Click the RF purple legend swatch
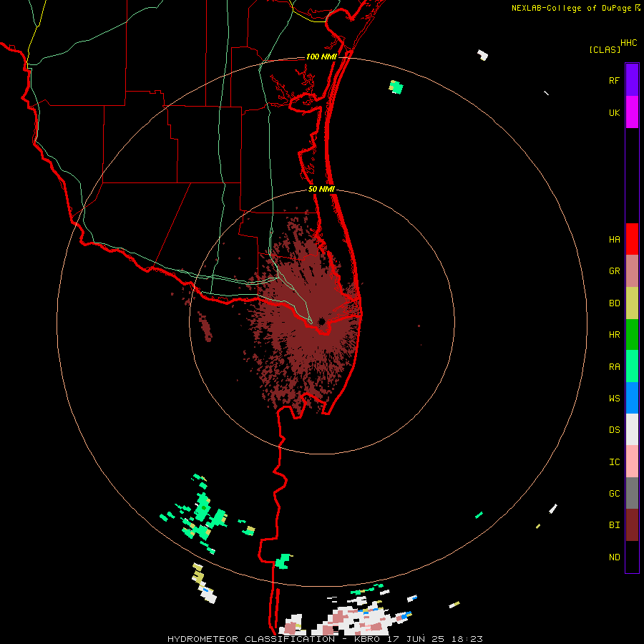Screen dimensions: 644x644 point(632,80)
